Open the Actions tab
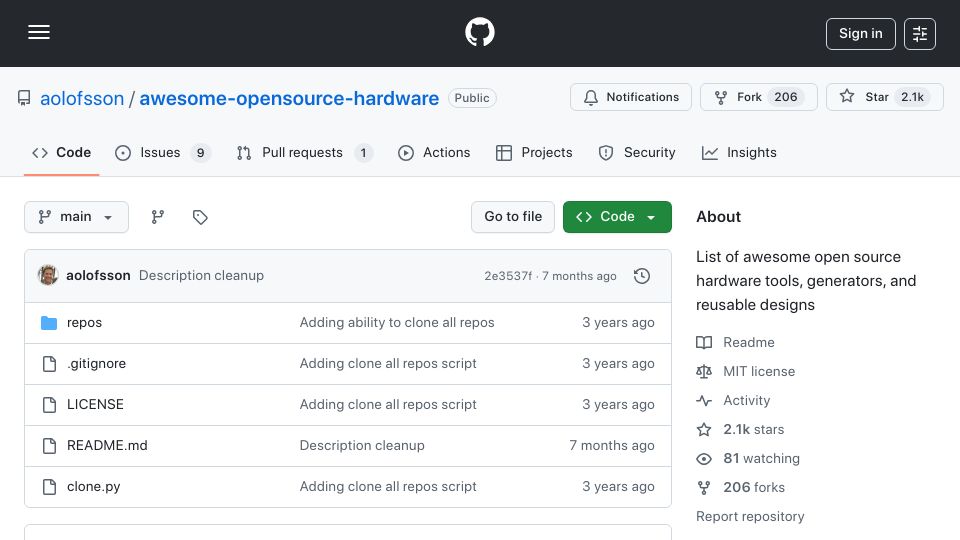 pos(434,152)
